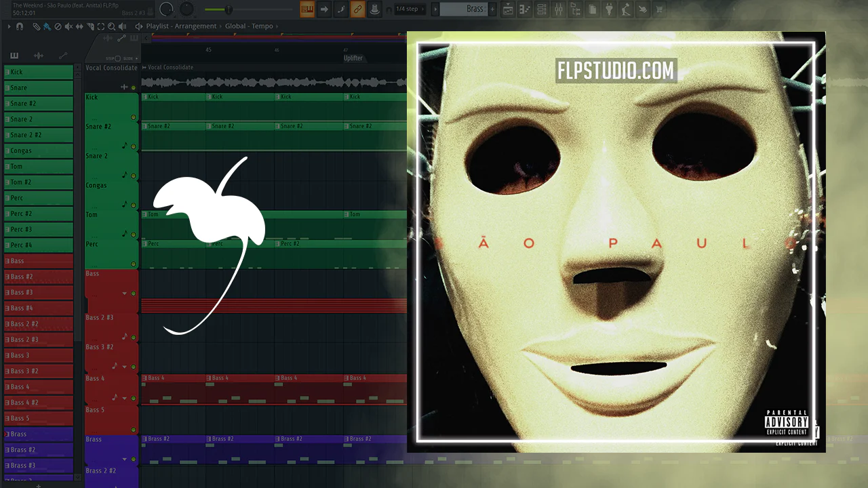The image size is (868, 488).
Task: Select the Bass #4 pattern in picker
Action: point(39,308)
